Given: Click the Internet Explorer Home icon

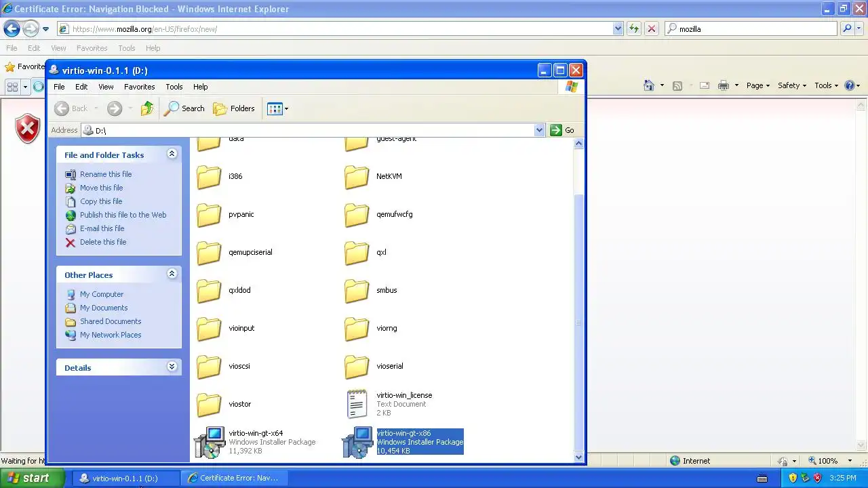Looking at the screenshot, I should [x=648, y=85].
